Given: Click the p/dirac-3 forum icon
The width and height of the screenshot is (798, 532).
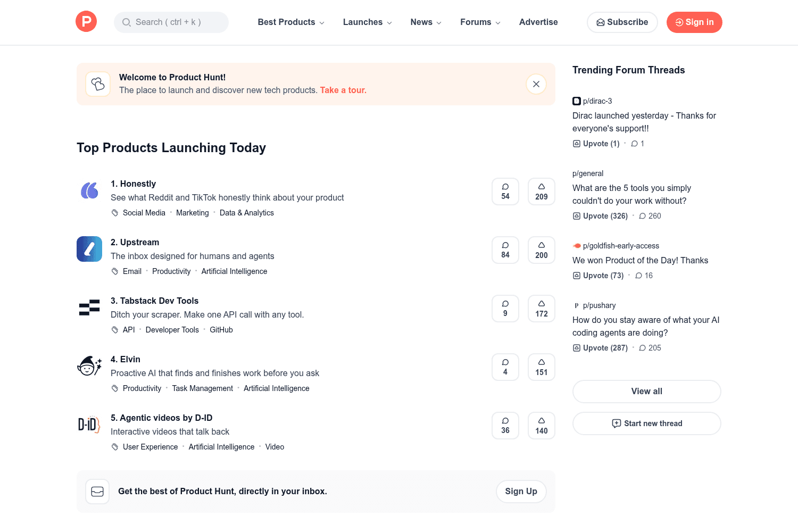Looking at the screenshot, I should pyautogui.click(x=577, y=101).
